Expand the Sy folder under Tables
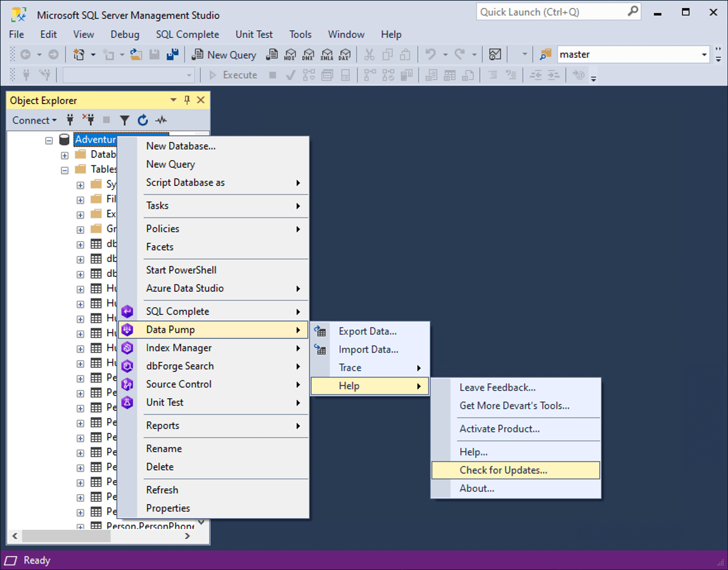Image resolution: width=728 pixels, height=570 pixels. (x=80, y=185)
